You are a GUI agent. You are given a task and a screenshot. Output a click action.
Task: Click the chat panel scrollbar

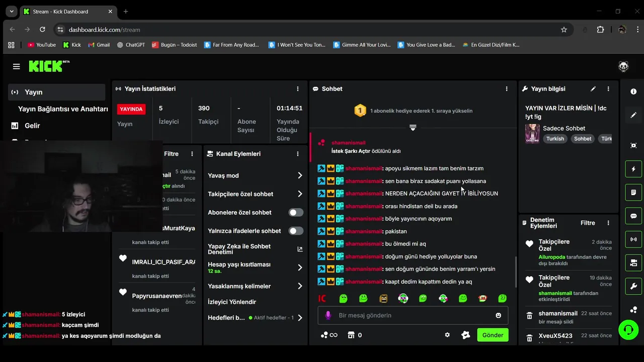point(516,272)
